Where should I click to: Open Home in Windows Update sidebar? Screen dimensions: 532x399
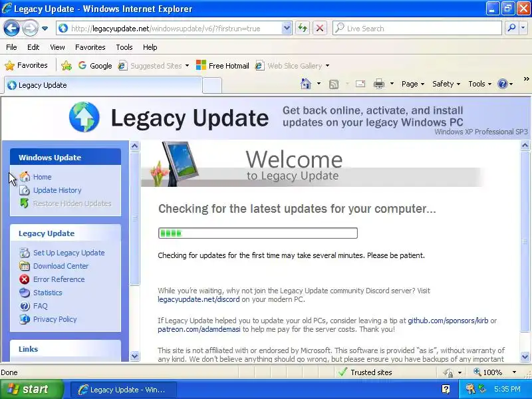(43, 177)
